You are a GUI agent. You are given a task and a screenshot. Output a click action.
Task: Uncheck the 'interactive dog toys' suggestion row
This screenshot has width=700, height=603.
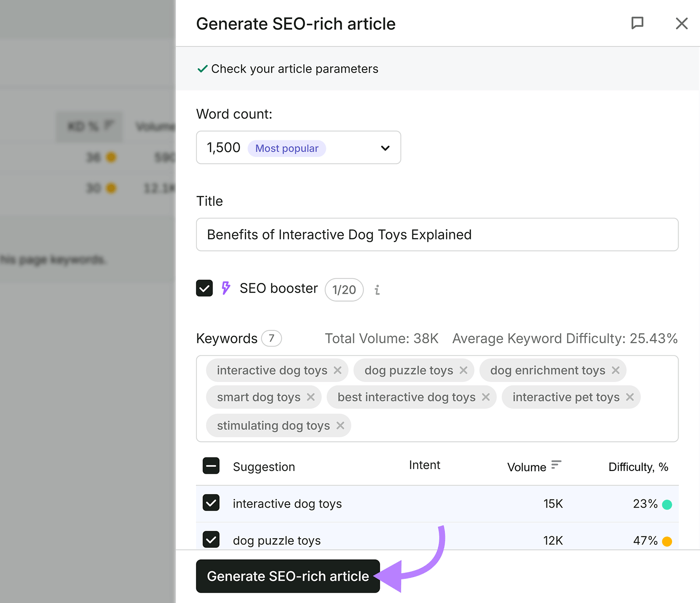211,503
